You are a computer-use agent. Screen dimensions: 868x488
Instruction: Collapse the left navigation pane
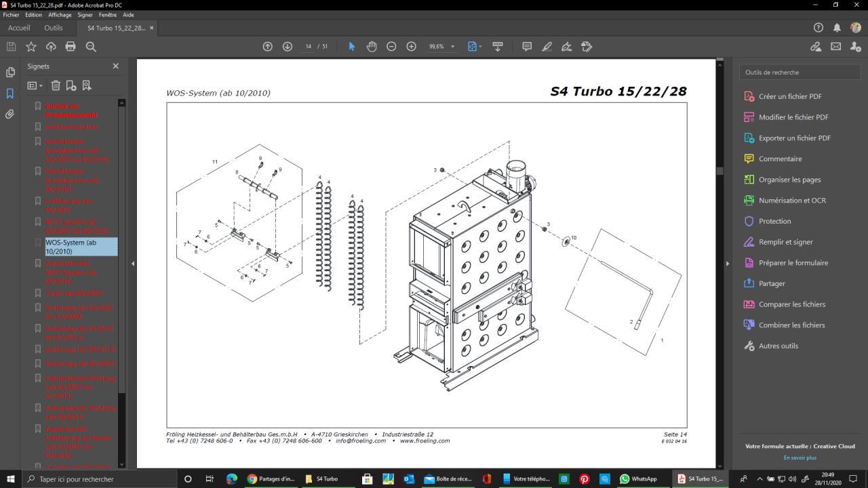[x=133, y=263]
